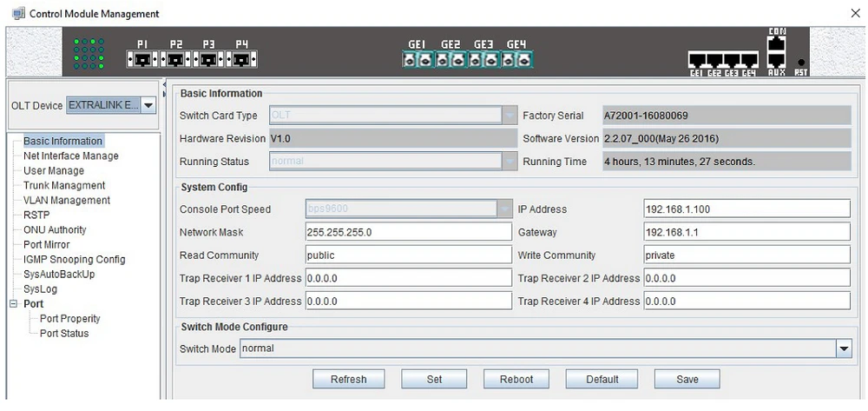Screen dimensions: 868x411
Task: Click the AUX port icon
Action: point(777,61)
